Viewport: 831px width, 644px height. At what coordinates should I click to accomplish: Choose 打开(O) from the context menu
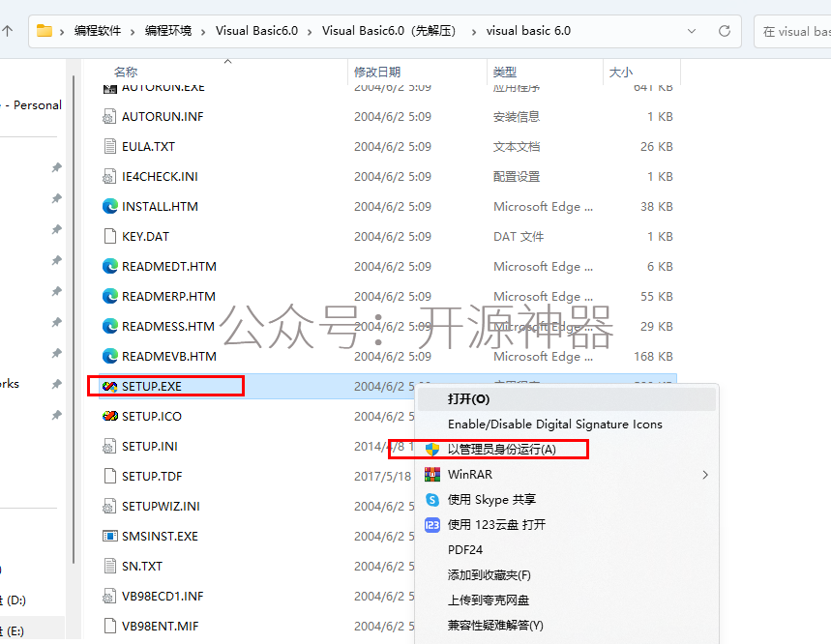click(x=567, y=398)
